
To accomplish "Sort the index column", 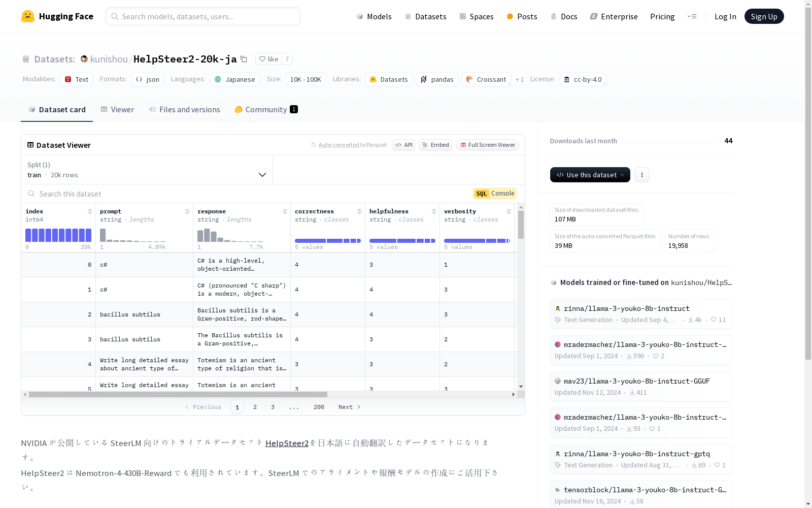I will (x=90, y=211).
